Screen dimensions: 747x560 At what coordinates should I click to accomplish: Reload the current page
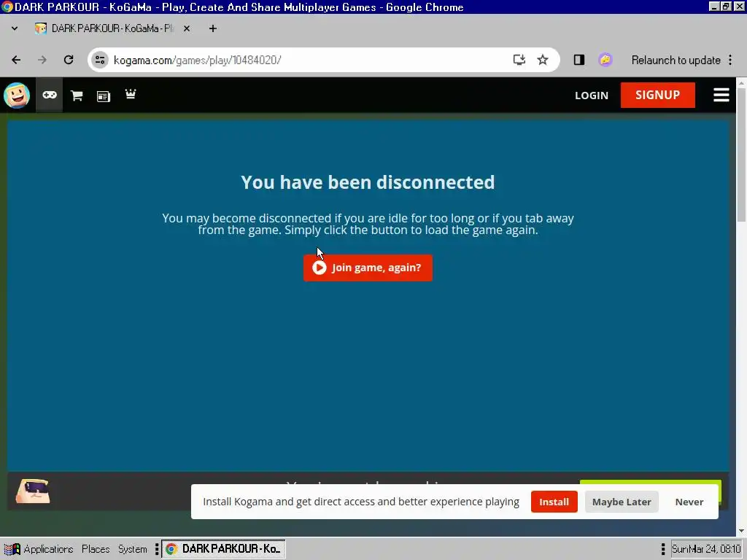coord(69,60)
